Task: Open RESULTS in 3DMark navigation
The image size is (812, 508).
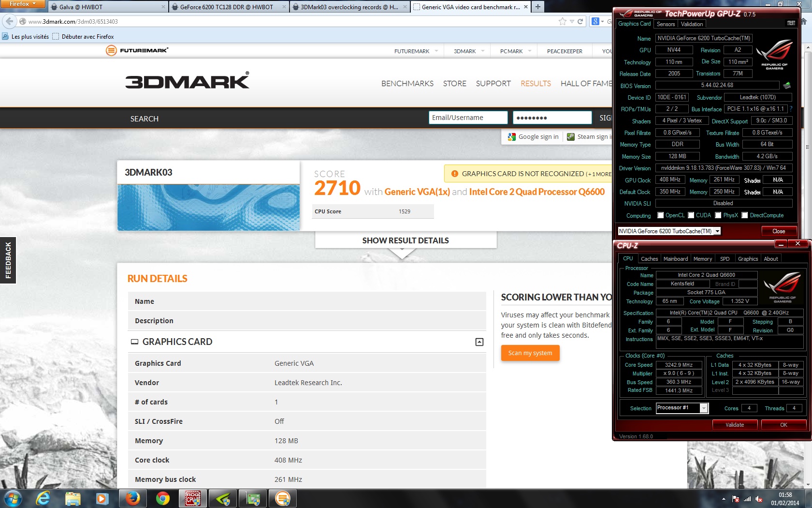Action: coord(536,83)
